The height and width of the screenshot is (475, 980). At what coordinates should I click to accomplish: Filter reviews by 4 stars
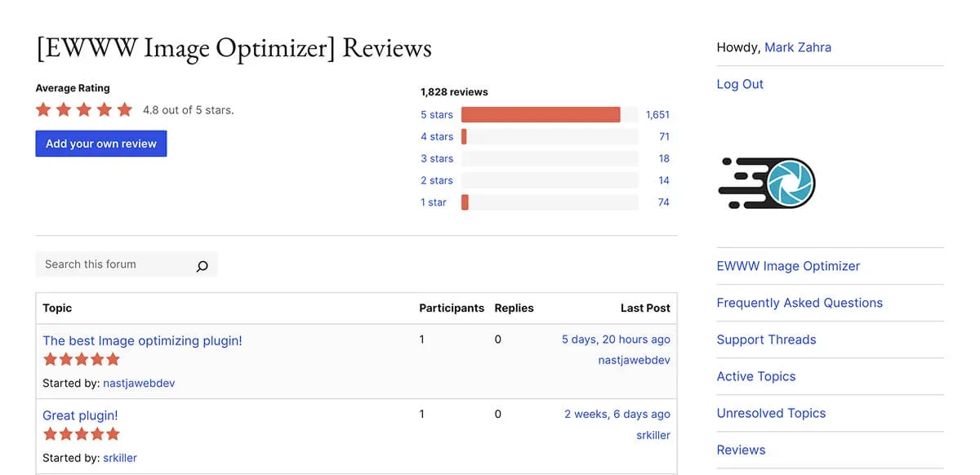coord(437,137)
